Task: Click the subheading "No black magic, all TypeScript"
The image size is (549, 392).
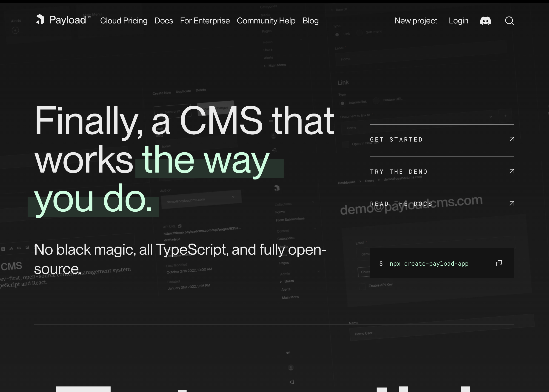Action: click(x=131, y=249)
